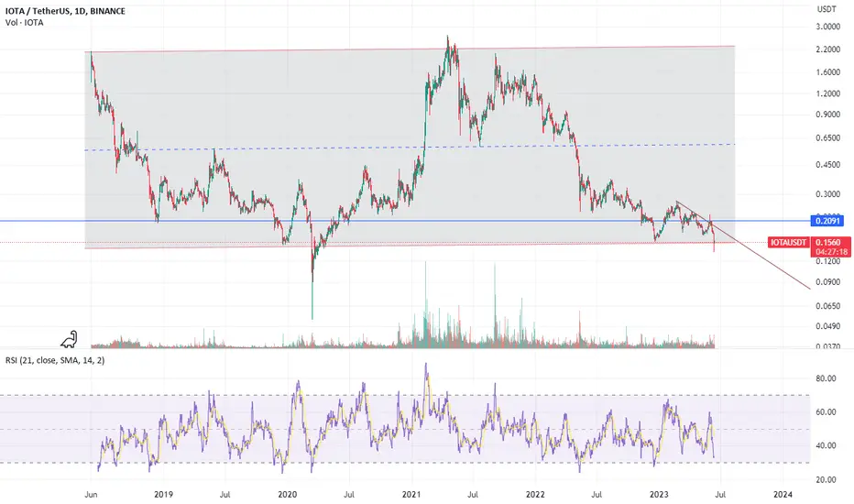The image size is (854, 504).
Task: Click the 1.2000 price scale value
Action: pos(827,93)
